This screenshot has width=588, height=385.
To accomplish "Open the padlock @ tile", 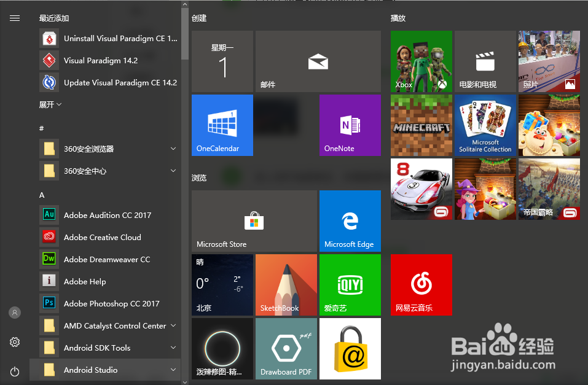I will [350, 349].
